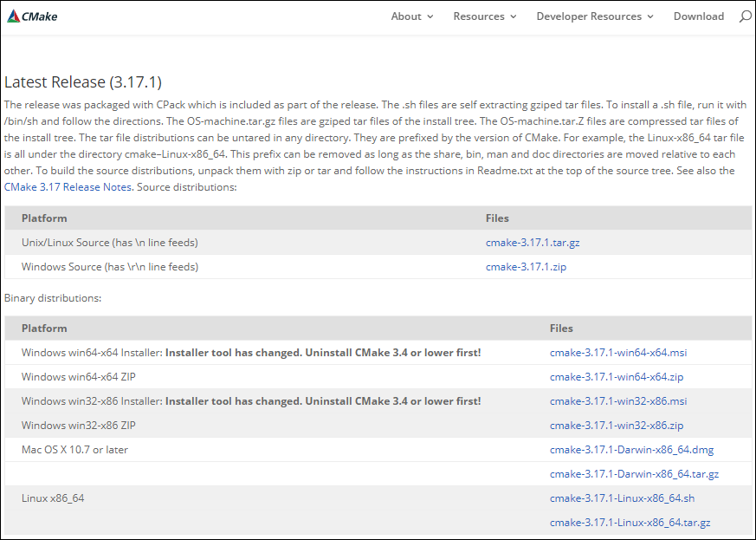Expand the About dropdown menu

412,16
